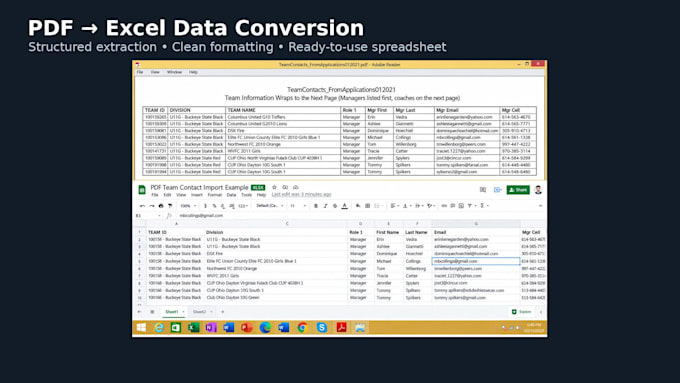
Task: Open Skype from the taskbar
Action: tap(321, 327)
